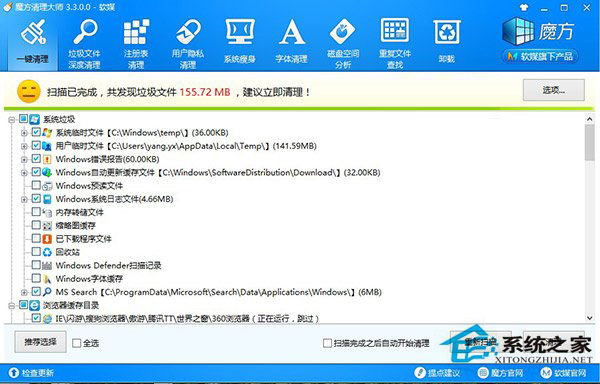Select the 已下载程序文件 row

pyautogui.click(x=83, y=239)
